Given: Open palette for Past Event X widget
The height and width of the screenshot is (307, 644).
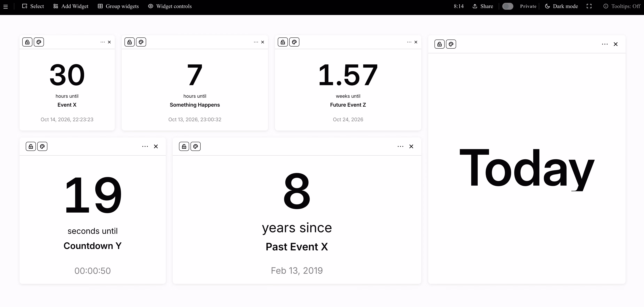Looking at the screenshot, I should [x=196, y=146].
